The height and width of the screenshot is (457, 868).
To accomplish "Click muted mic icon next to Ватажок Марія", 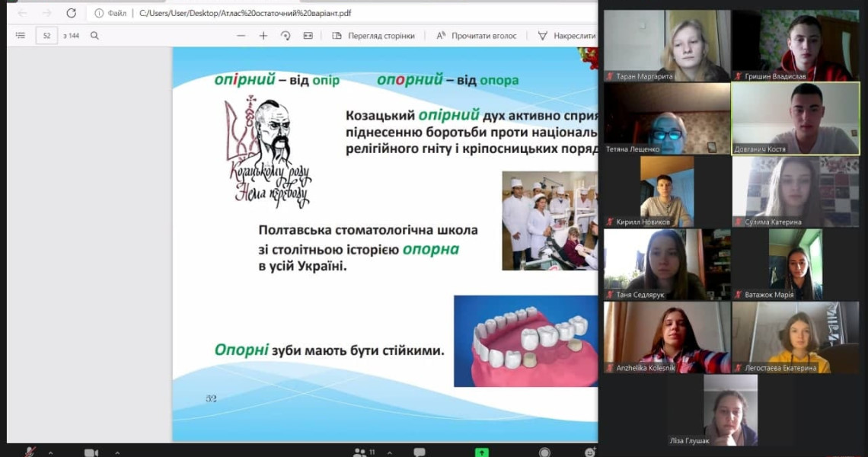I will 739,295.
